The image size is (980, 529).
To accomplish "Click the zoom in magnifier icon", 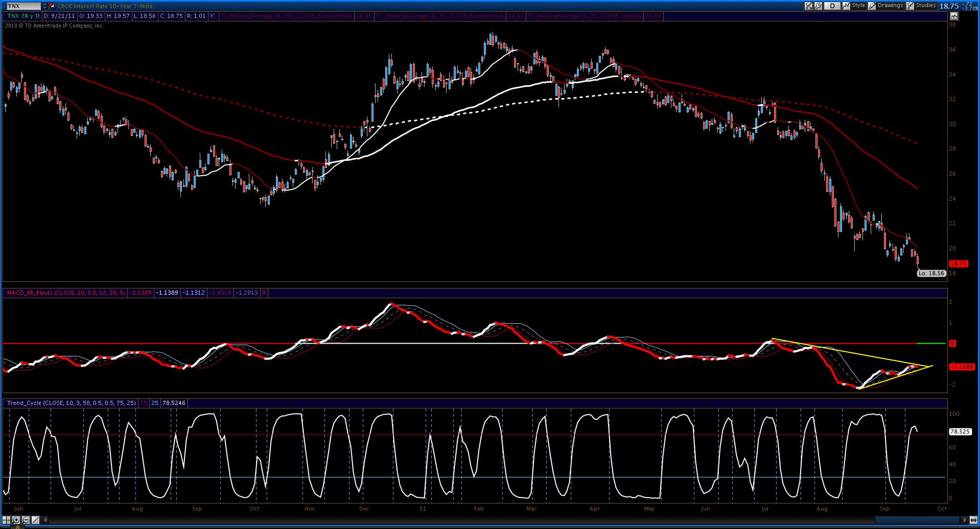I will tap(16, 520).
